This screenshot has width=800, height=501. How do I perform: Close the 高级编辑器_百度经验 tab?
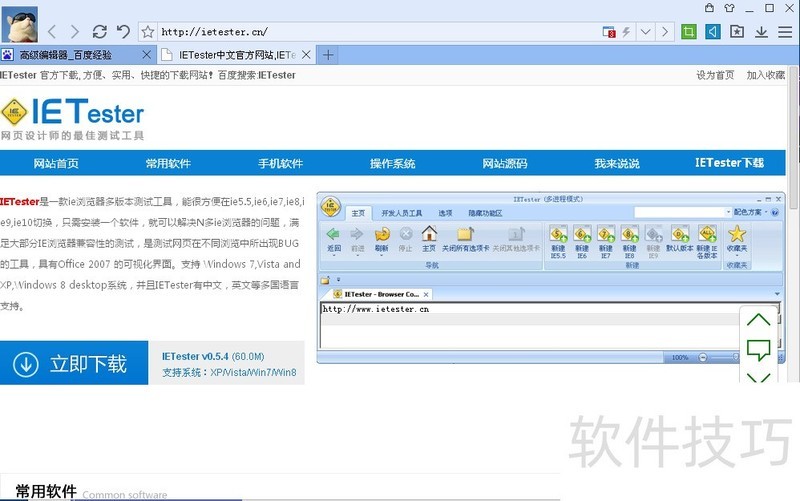click(x=146, y=55)
